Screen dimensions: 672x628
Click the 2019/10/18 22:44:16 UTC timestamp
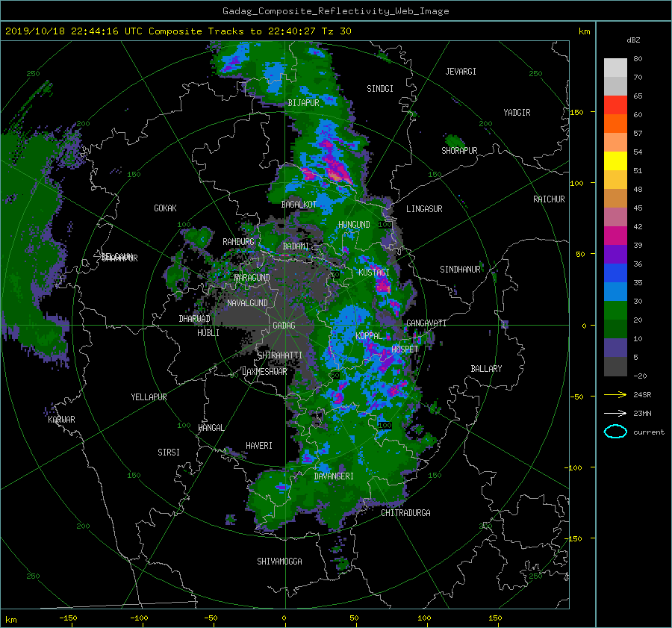(x=74, y=31)
